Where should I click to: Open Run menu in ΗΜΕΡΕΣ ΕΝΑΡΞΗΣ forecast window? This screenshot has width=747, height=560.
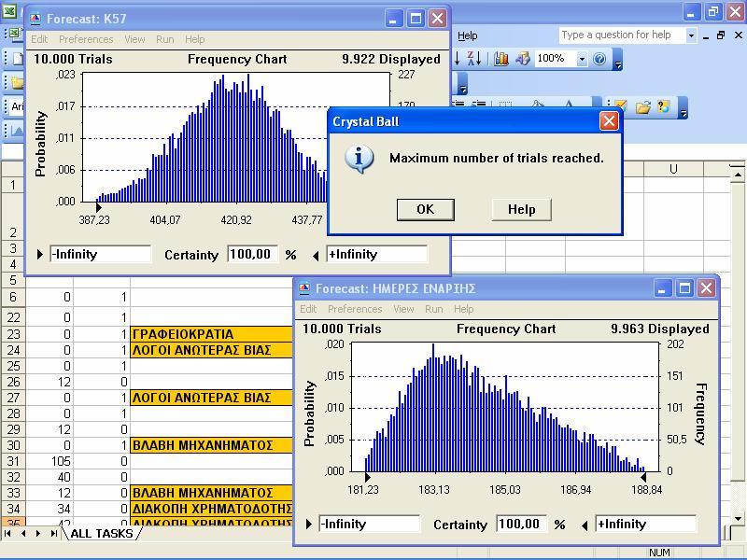[x=434, y=309]
